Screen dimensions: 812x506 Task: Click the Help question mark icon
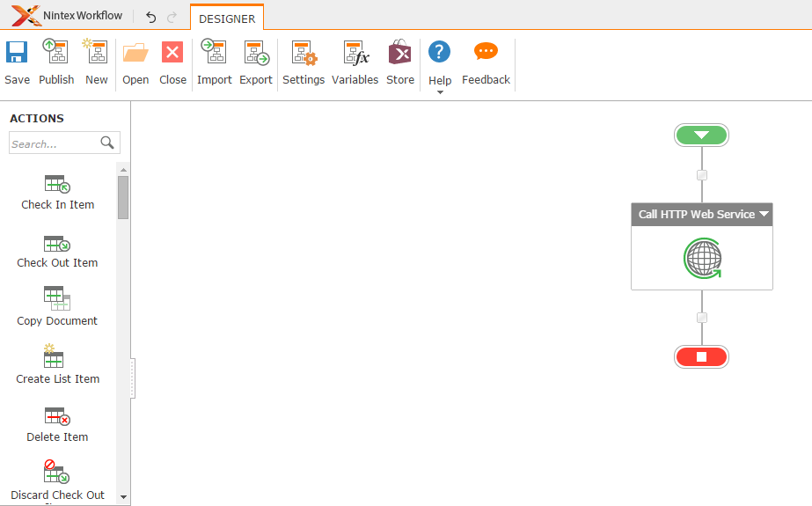pos(439,52)
